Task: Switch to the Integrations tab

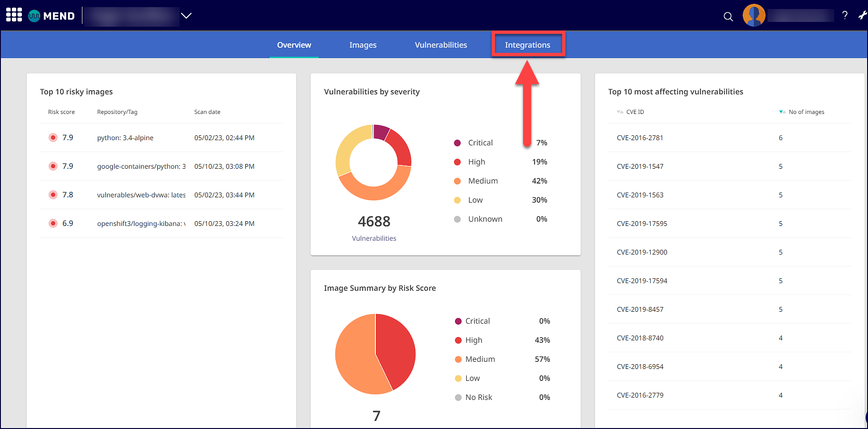Action: click(527, 45)
